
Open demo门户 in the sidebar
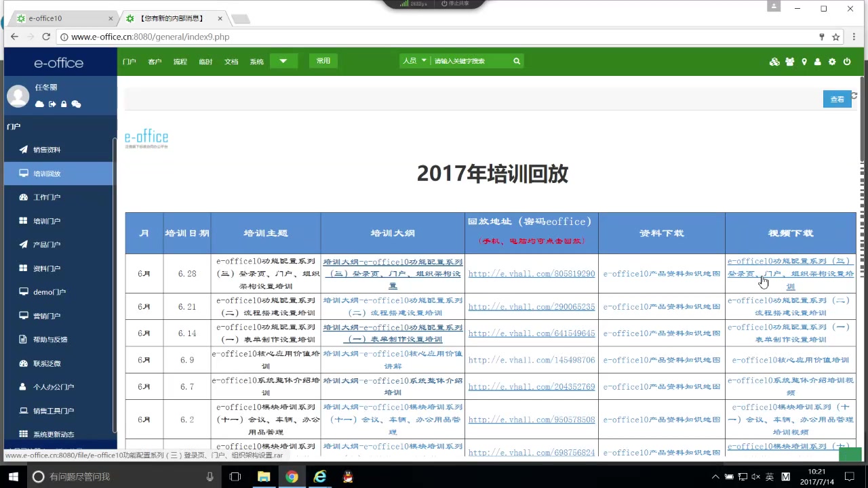58,292
